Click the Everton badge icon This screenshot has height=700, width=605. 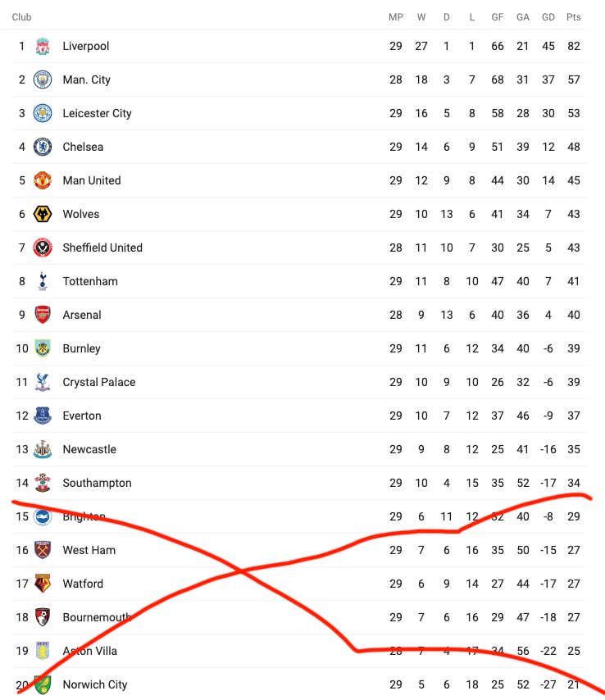pos(43,416)
